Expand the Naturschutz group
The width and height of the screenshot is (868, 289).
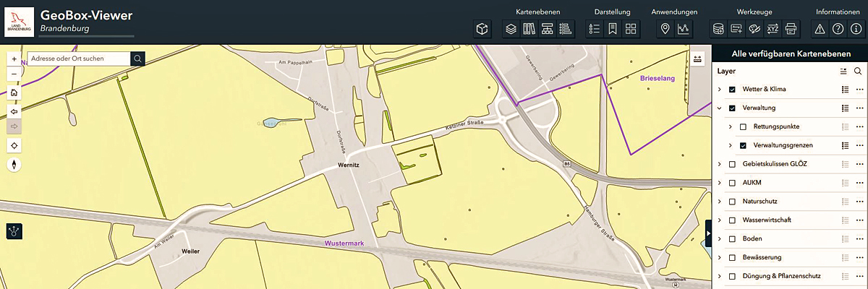click(x=720, y=202)
